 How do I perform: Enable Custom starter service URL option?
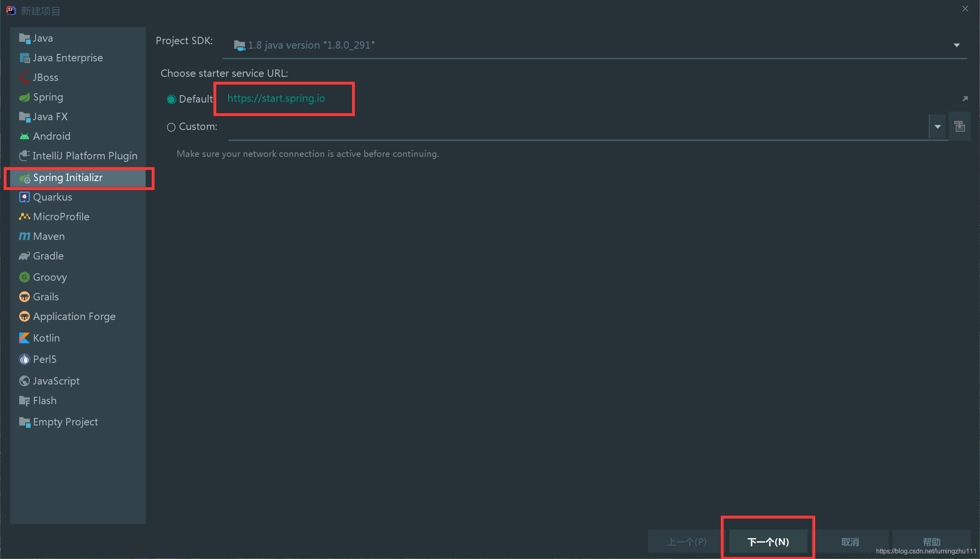(x=171, y=126)
